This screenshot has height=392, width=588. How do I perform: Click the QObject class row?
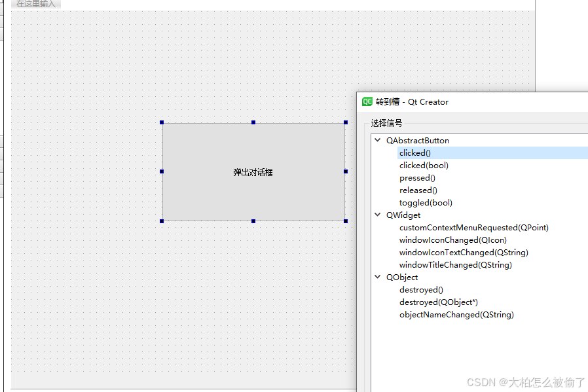(402, 277)
